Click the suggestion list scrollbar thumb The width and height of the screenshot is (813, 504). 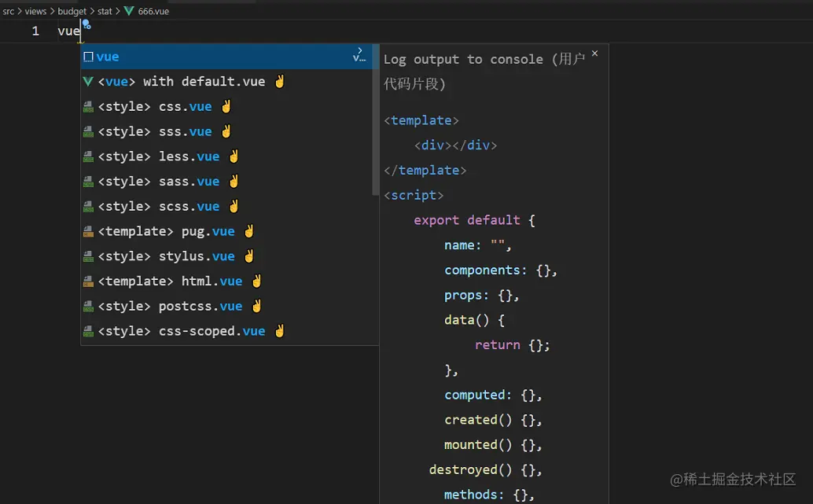pos(375,120)
